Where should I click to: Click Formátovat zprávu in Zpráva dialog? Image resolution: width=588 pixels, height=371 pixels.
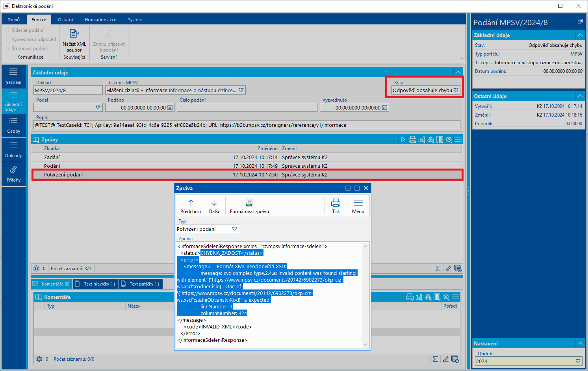[x=249, y=206]
